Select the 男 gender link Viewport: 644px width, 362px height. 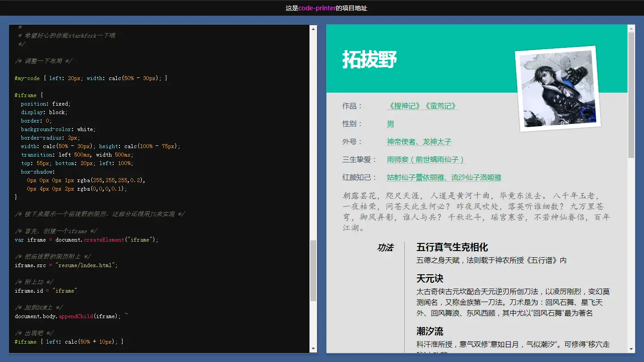[x=390, y=124]
